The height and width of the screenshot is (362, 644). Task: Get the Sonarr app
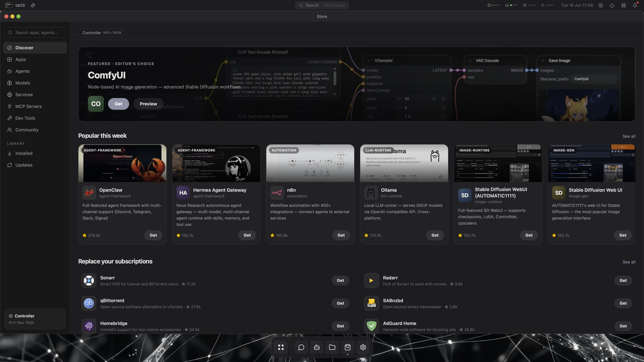click(x=340, y=280)
